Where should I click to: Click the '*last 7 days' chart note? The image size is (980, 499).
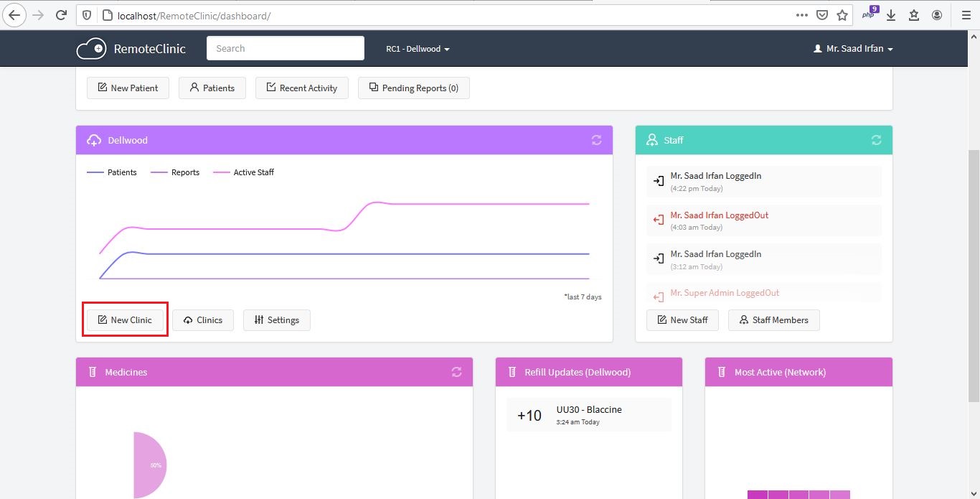[x=583, y=297]
